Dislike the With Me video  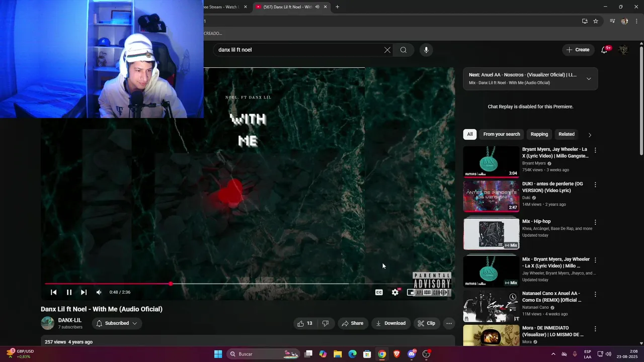[326, 323]
